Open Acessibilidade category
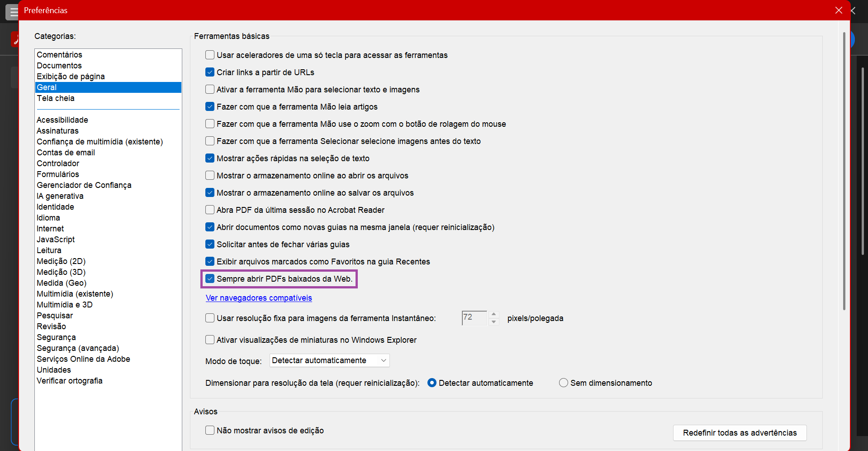Image resolution: width=868 pixels, height=451 pixels. pyautogui.click(x=108, y=120)
